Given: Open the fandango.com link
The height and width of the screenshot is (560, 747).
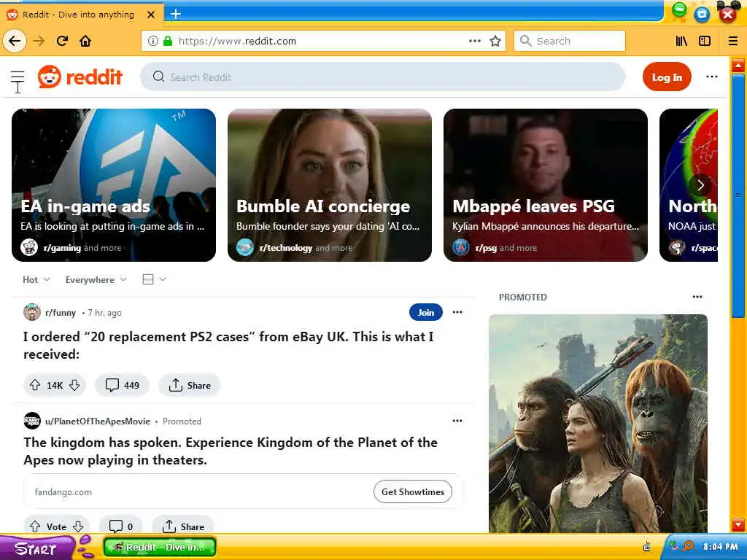Looking at the screenshot, I should click(63, 492).
